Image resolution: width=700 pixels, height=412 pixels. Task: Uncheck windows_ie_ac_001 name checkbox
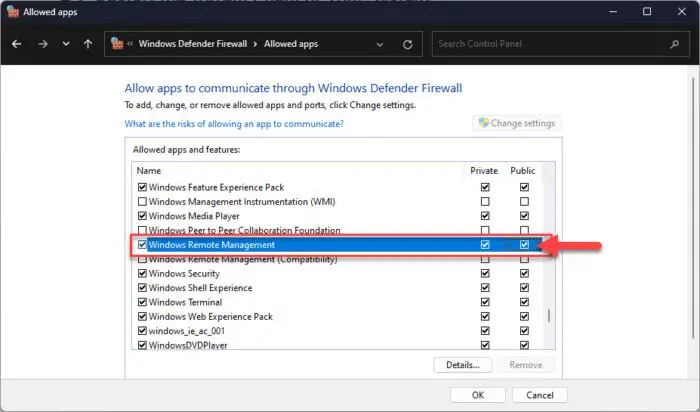142,331
